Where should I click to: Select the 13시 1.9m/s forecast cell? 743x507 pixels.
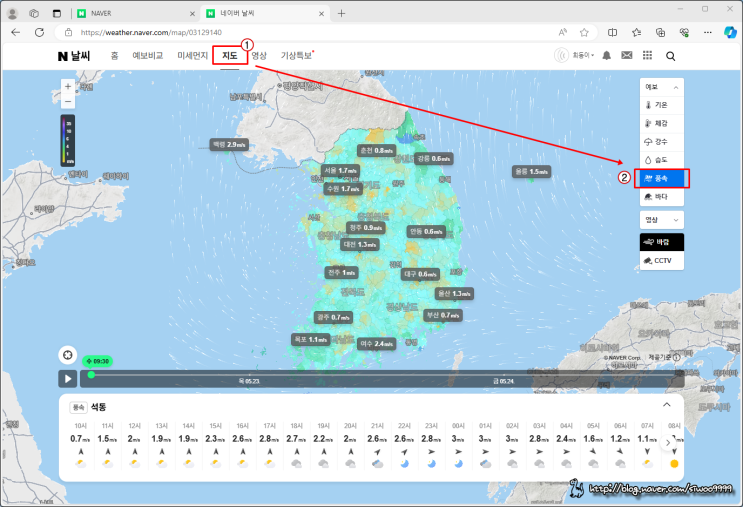tap(162, 444)
